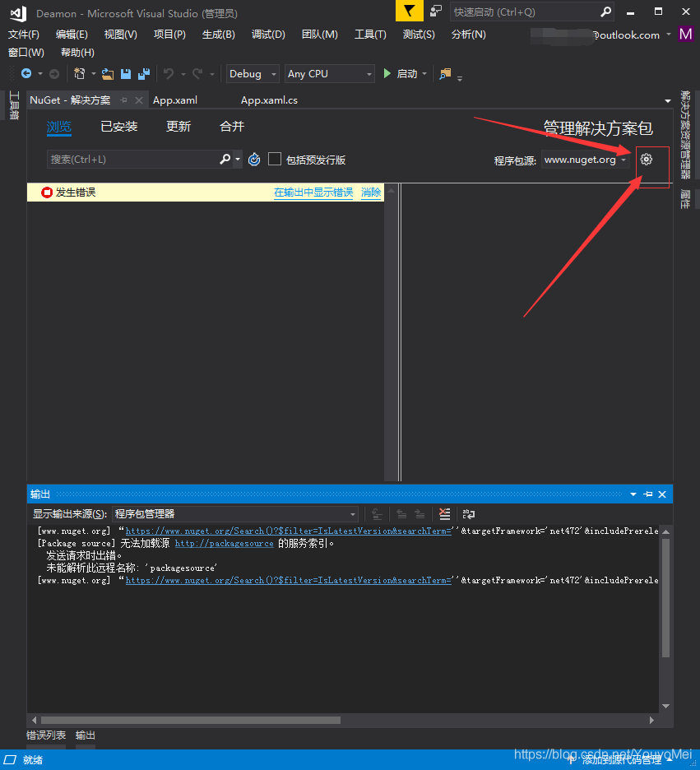The image size is (700, 770).
Task: Switch to App.xaml tab
Action: click(174, 100)
